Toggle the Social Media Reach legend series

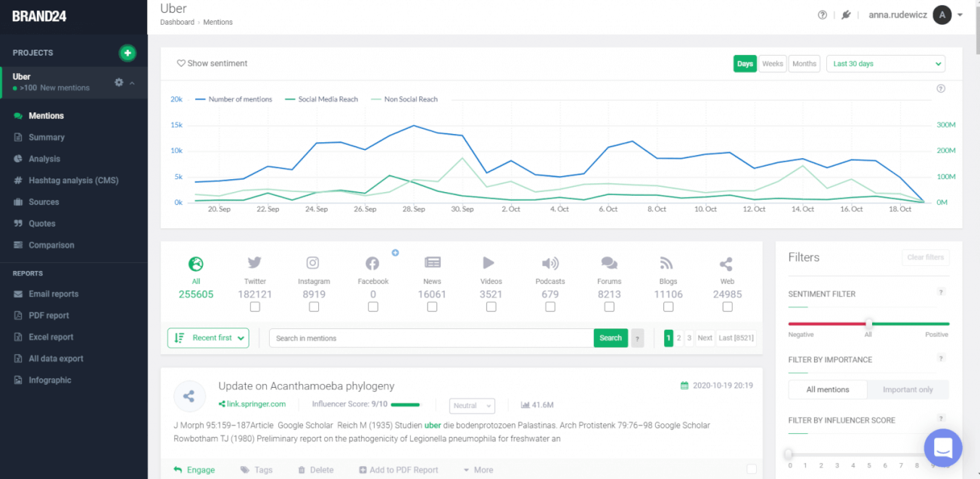tap(320, 99)
